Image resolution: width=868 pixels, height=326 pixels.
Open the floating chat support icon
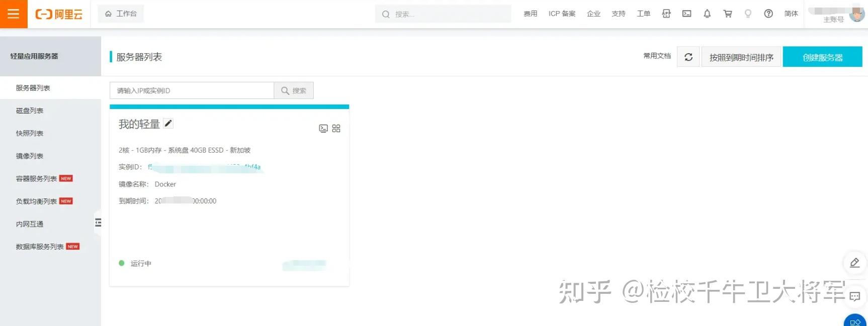(854, 296)
